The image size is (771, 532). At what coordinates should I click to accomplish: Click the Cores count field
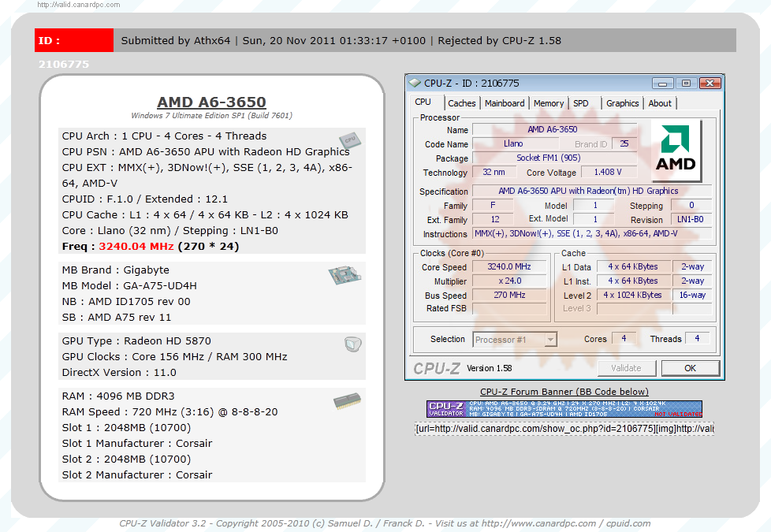[624, 338]
